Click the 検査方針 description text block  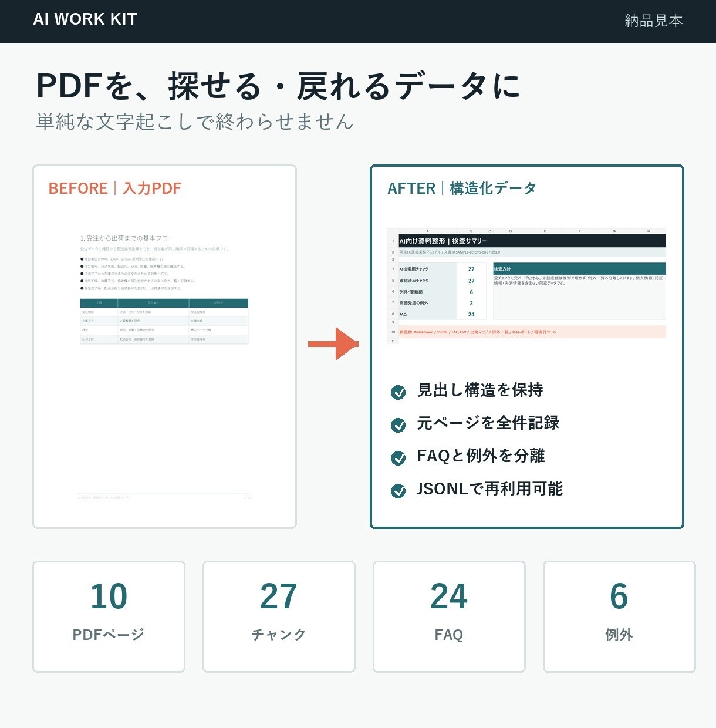tap(579, 281)
